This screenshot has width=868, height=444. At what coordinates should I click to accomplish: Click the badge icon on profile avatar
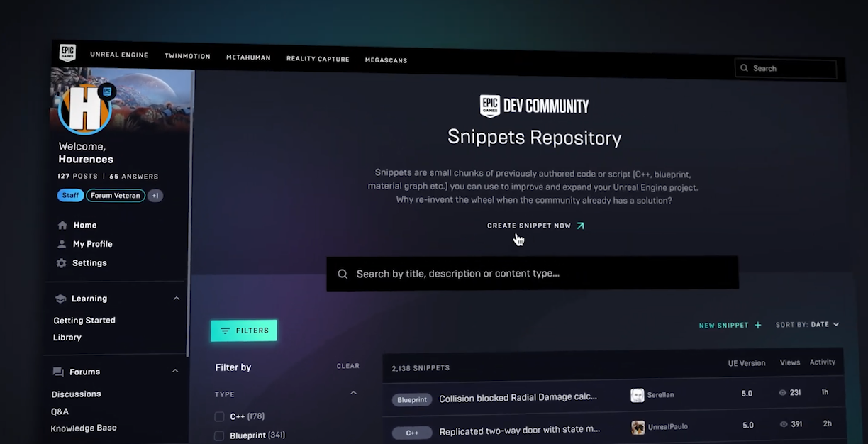(107, 91)
